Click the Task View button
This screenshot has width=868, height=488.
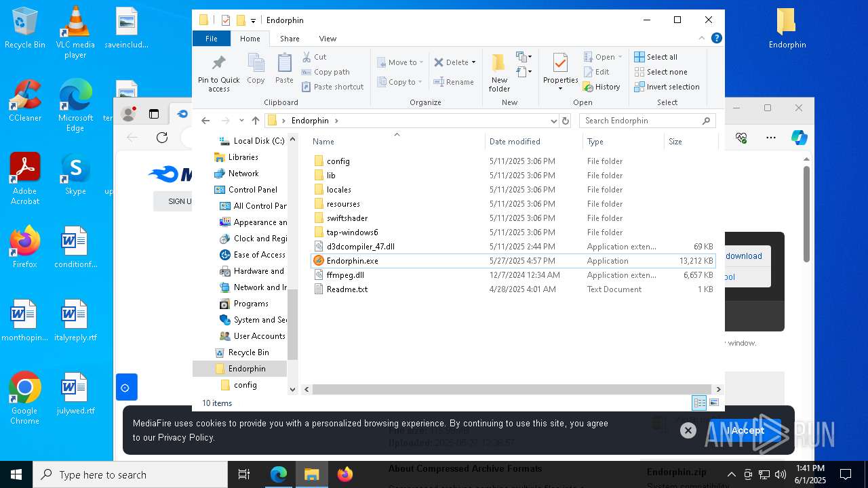pyautogui.click(x=244, y=474)
